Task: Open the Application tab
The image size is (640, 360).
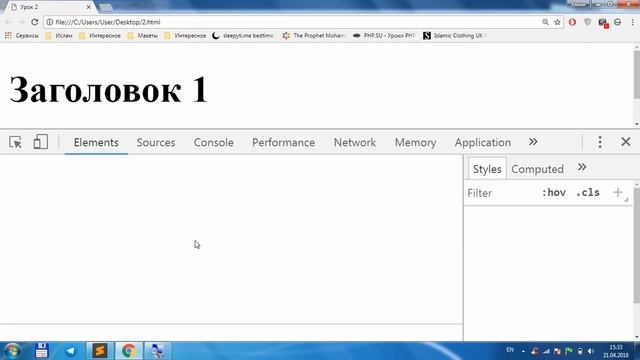Action: coord(482,142)
